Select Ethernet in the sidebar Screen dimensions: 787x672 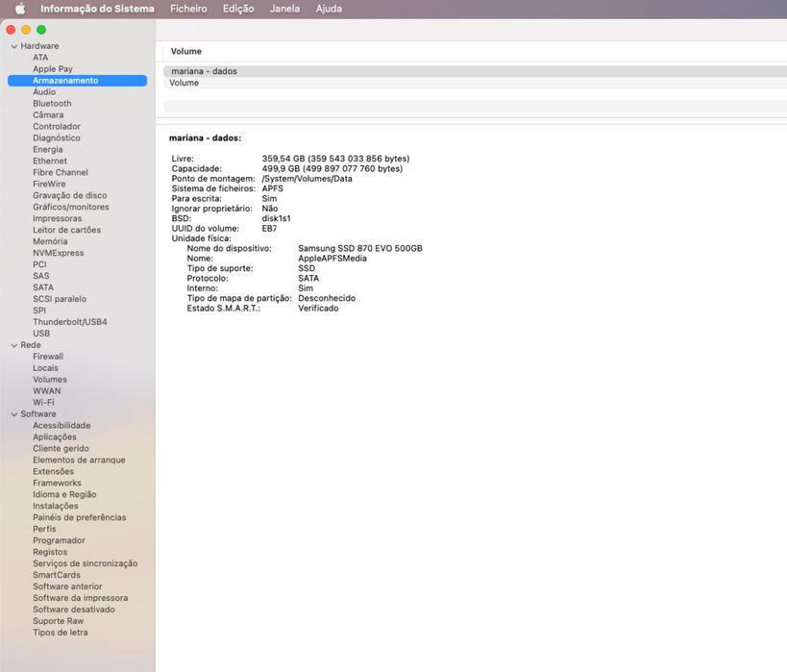(50, 162)
